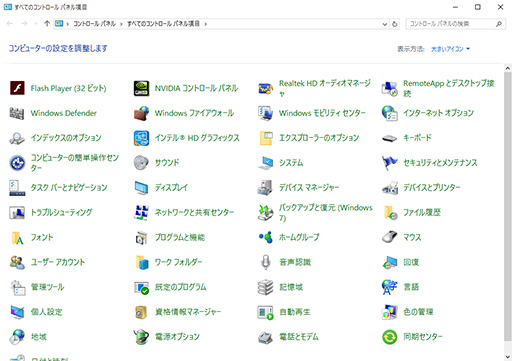
Task: Open the デバイス マネージャー icon
Action: pyautogui.click(x=265, y=188)
